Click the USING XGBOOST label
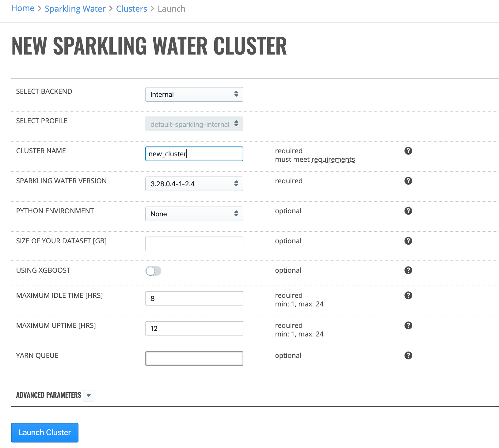The height and width of the screenshot is (448, 499). point(43,270)
